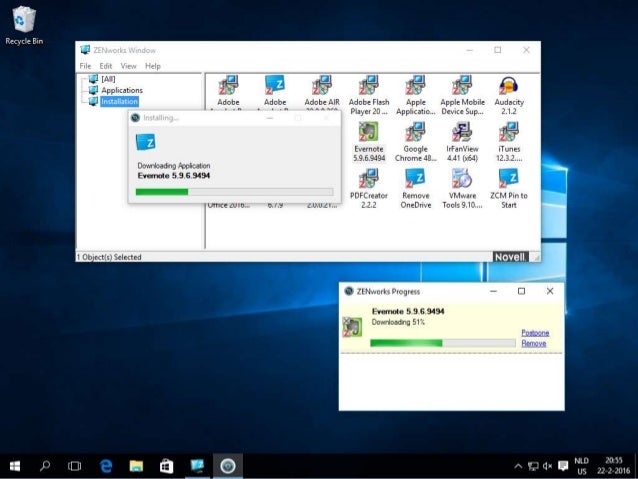Select the Applications tree node
Image resolution: width=638 pixels, height=479 pixels.
tap(122, 90)
